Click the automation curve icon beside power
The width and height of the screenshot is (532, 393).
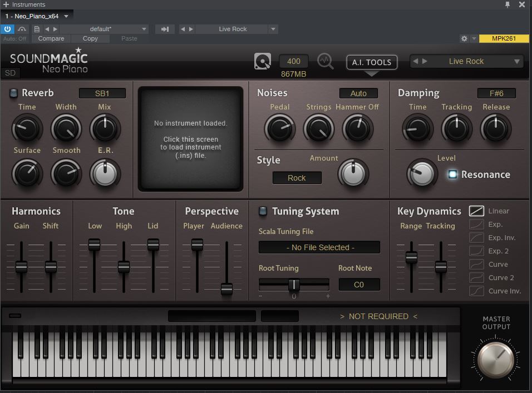coord(22,29)
